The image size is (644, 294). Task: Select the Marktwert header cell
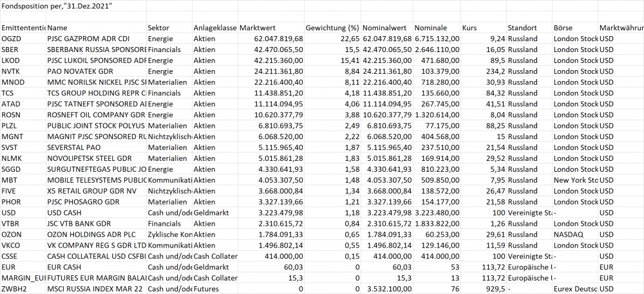click(x=258, y=28)
